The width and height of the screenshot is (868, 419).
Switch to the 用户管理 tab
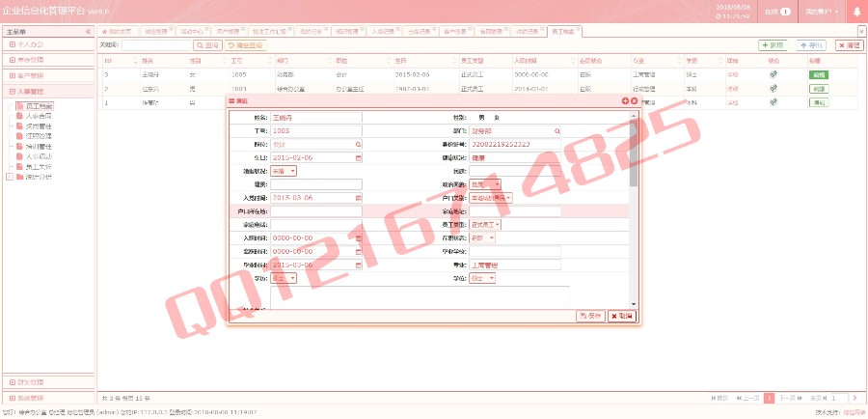point(228,32)
